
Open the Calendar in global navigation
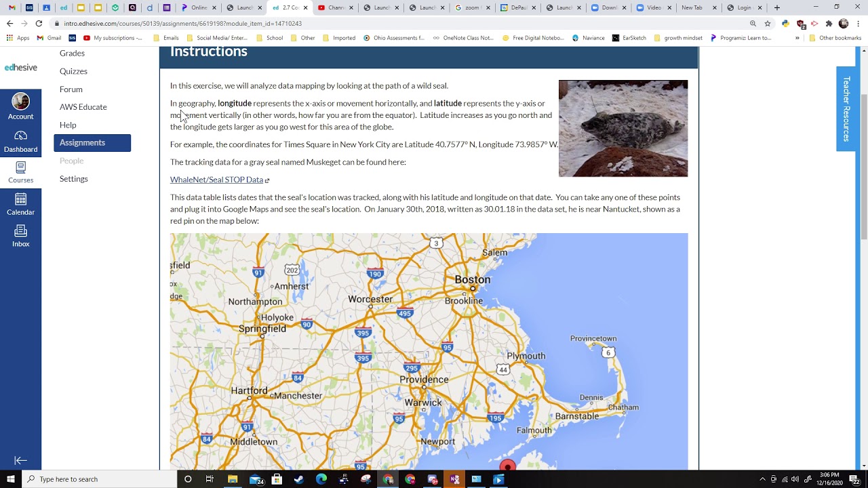(20, 204)
